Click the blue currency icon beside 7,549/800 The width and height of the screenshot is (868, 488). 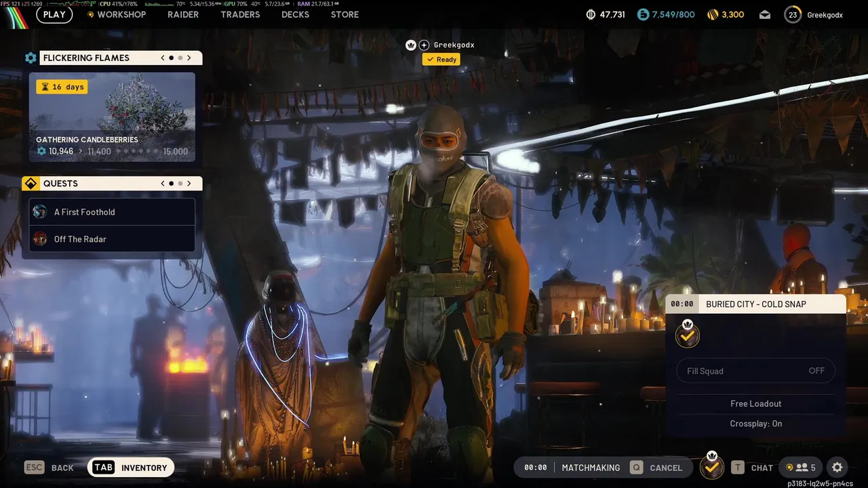click(643, 14)
